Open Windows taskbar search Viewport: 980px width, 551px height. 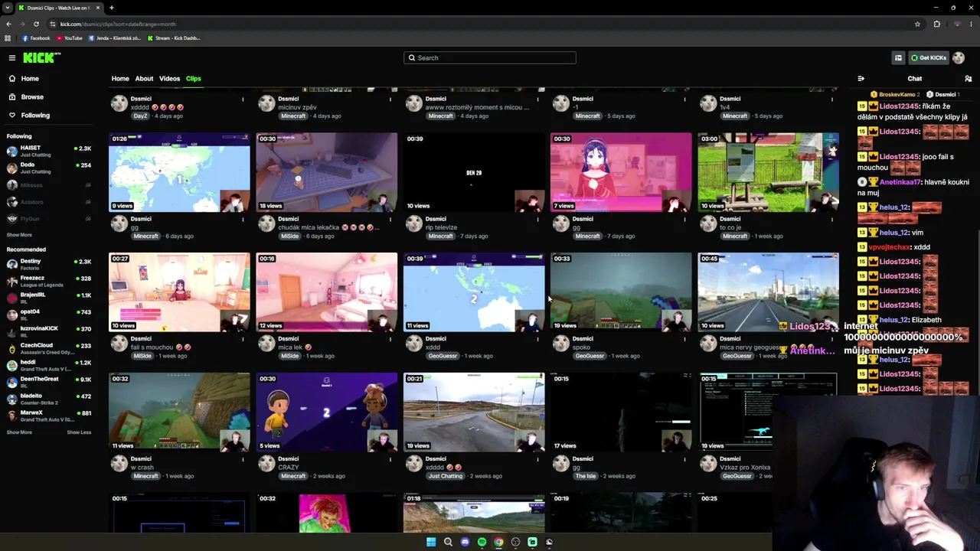448,542
